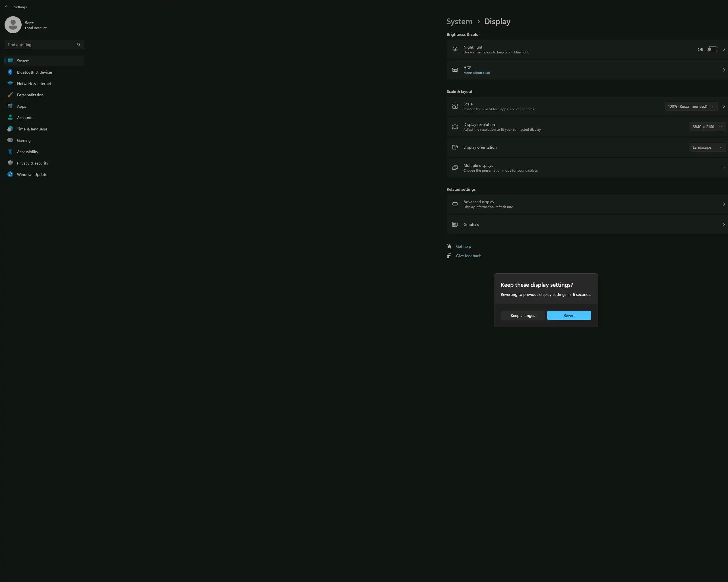The image size is (728, 582).
Task: Click the Network & internet wifi icon
Action: pyautogui.click(x=10, y=83)
